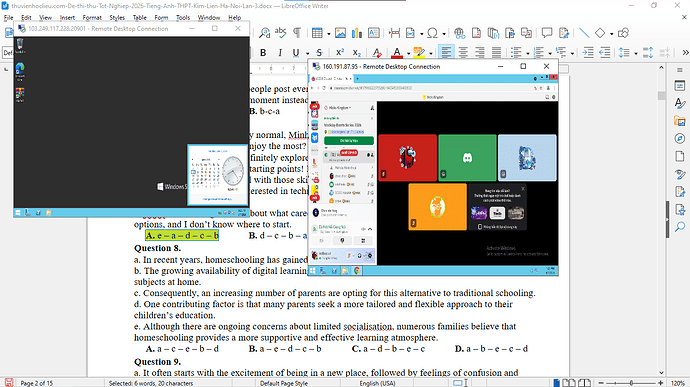Open sidebar settings hamburger menu
Viewport: 690px width, 387px height.
(680, 70)
